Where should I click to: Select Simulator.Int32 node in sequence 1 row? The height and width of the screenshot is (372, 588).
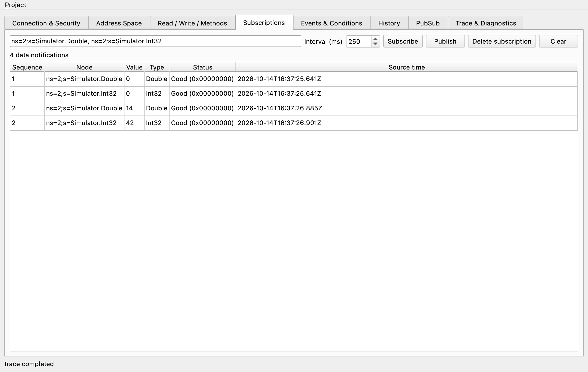(x=84, y=93)
